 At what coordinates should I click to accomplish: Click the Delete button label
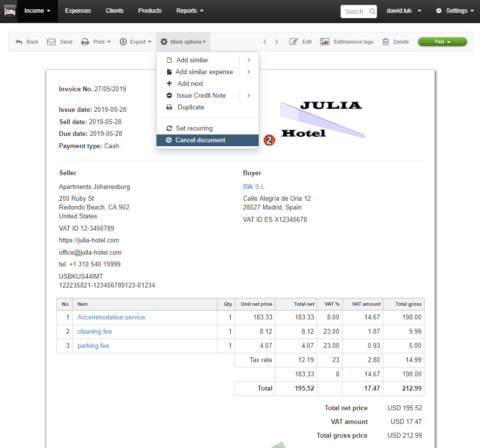(x=401, y=42)
